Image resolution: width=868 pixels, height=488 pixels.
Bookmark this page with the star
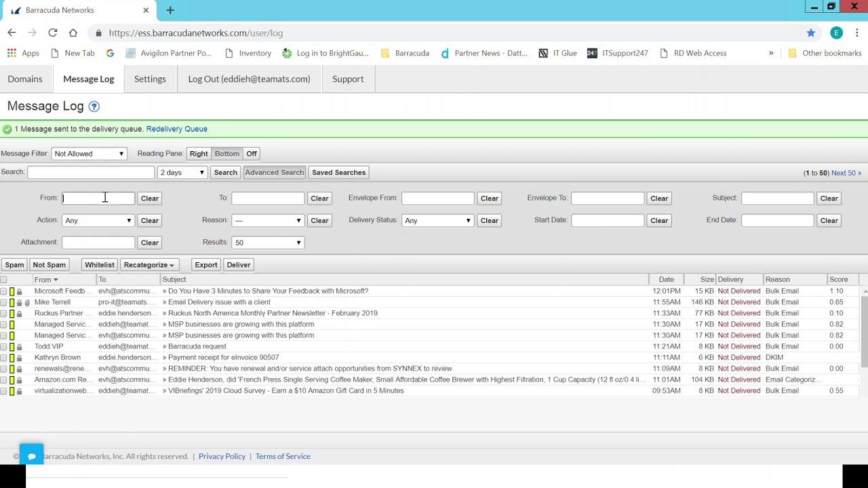811,33
